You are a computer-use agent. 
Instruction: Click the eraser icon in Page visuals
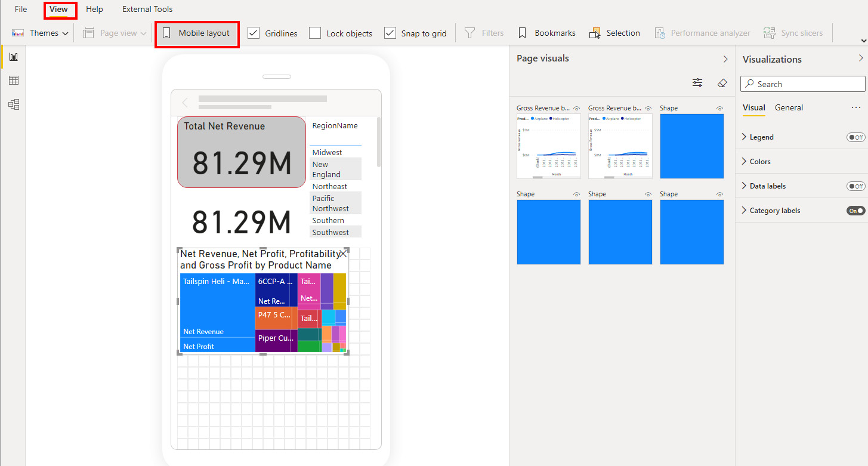click(x=722, y=83)
